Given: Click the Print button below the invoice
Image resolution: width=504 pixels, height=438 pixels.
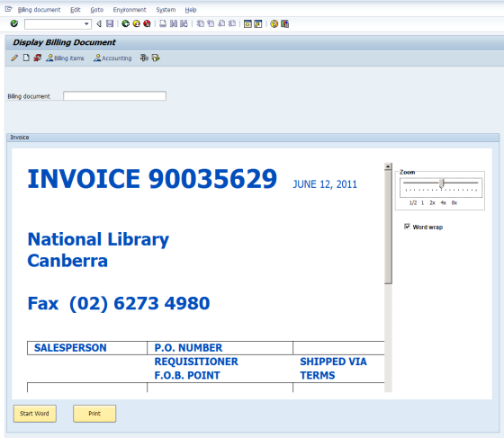Looking at the screenshot, I should tap(94, 414).
